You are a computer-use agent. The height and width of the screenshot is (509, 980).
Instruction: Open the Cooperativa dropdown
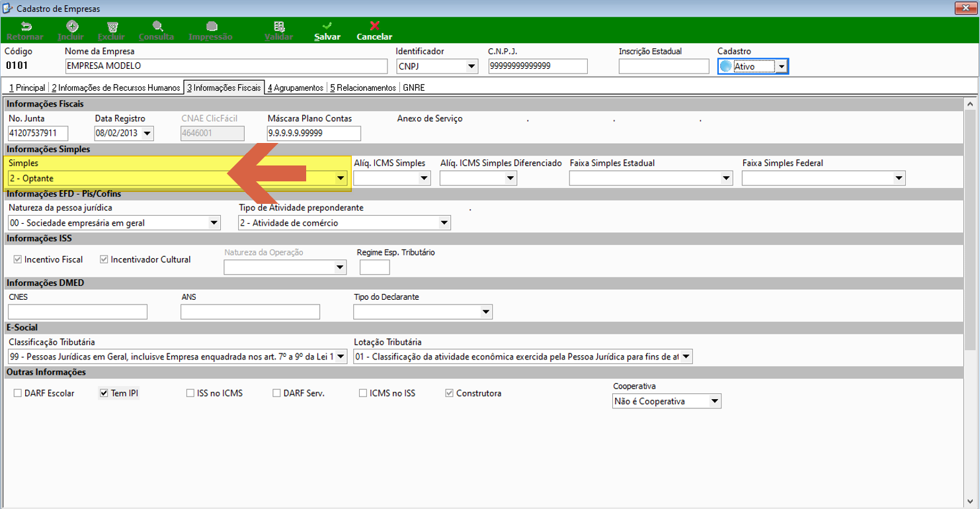pos(715,401)
